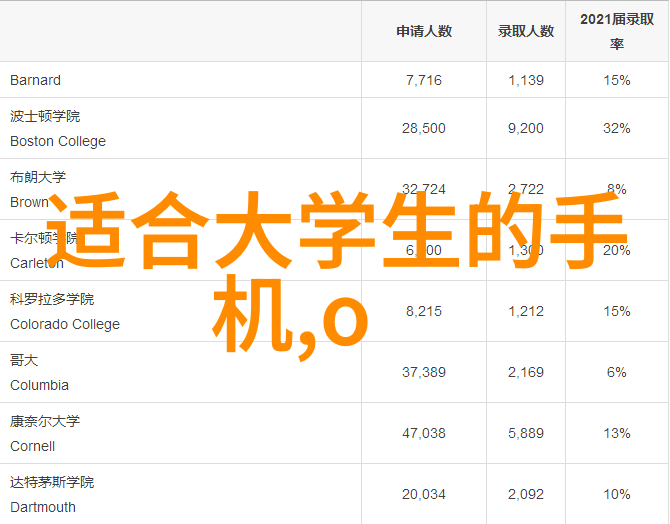Click Dartmouth's 10% admission rate
Screen dimensions: 670x524
[x=617, y=494]
